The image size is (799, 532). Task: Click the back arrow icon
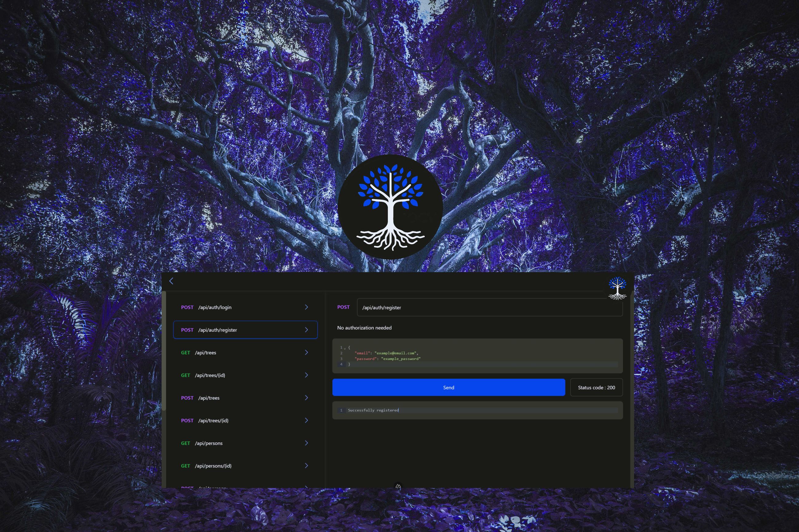171,281
